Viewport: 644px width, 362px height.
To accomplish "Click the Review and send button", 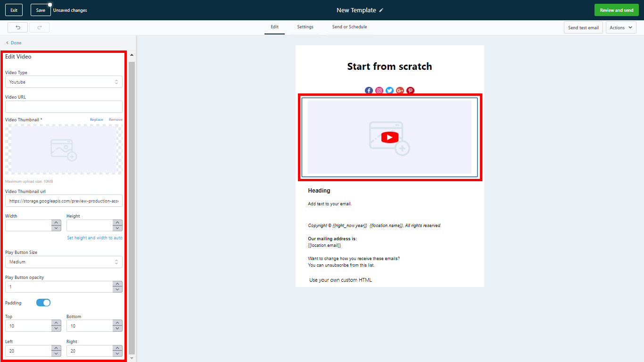I will click(x=616, y=10).
